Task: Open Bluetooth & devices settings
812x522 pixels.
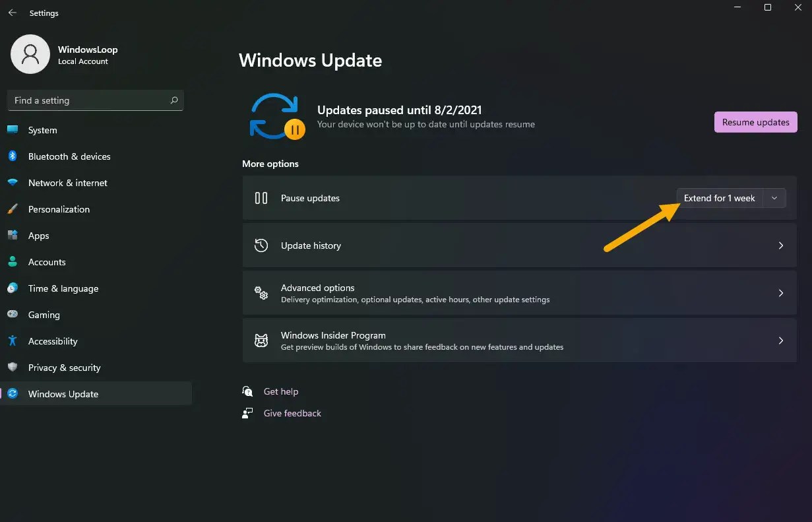Action: coord(96,156)
